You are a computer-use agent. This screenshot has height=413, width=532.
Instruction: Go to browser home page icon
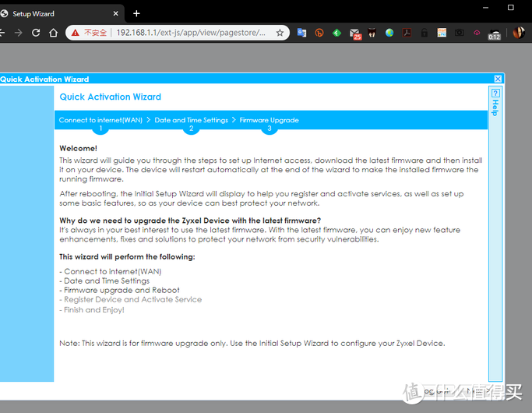(x=53, y=33)
